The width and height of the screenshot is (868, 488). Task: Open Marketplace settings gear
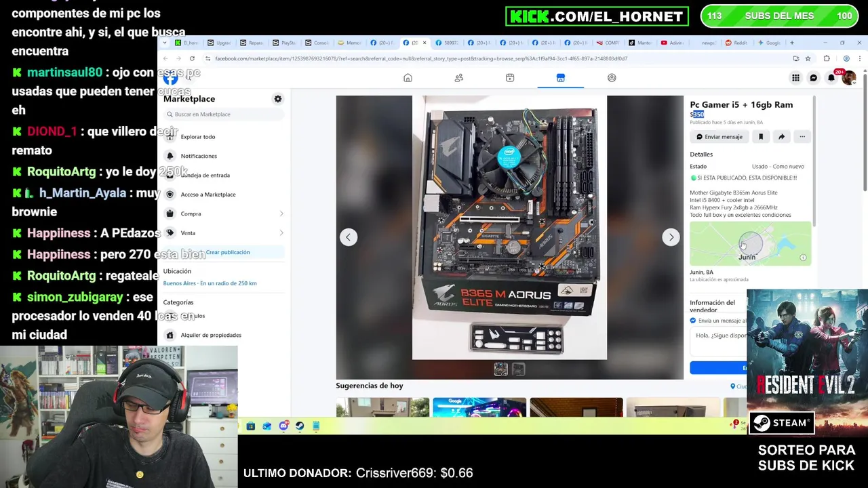[x=278, y=99]
